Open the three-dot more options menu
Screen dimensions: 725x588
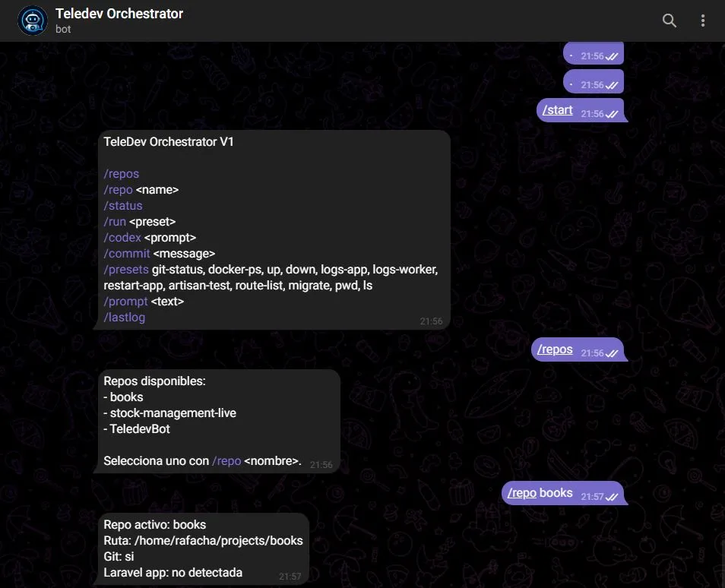(x=702, y=21)
